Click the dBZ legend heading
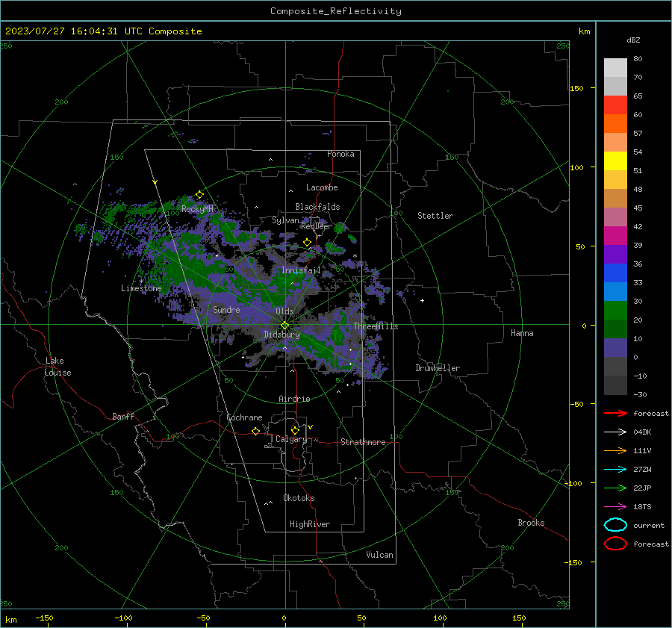672x628 pixels. coord(633,40)
